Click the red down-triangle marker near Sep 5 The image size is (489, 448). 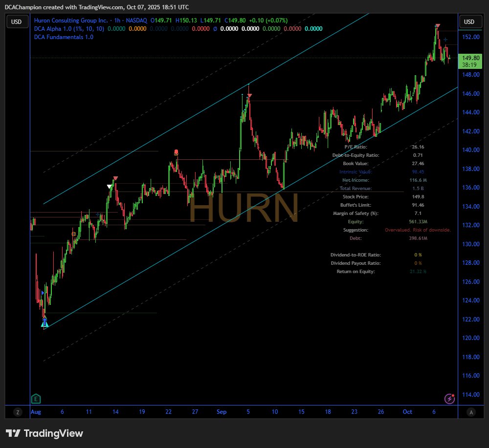click(249, 96)
